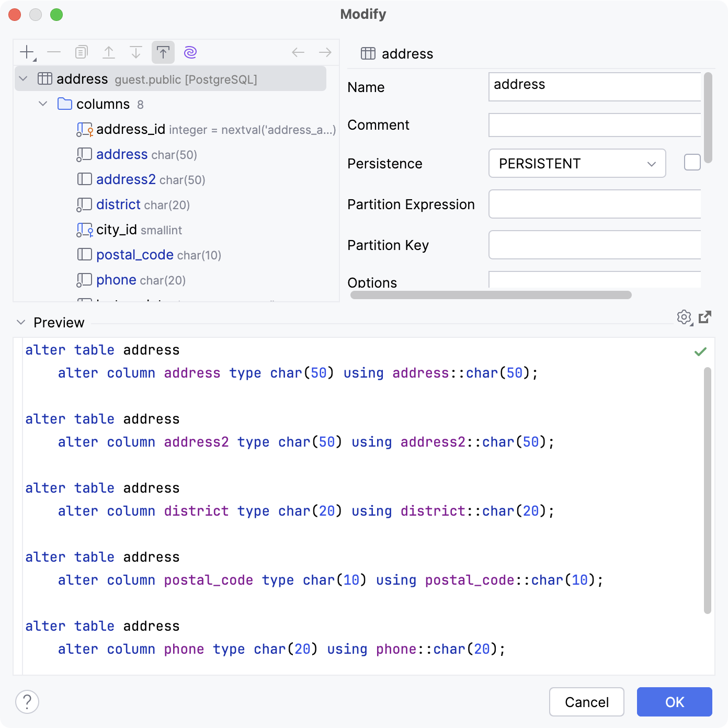Toggle the checkbox next to Persistence
Image resolution: width=728 pixels, height=728 pixels.
[692, 162]
